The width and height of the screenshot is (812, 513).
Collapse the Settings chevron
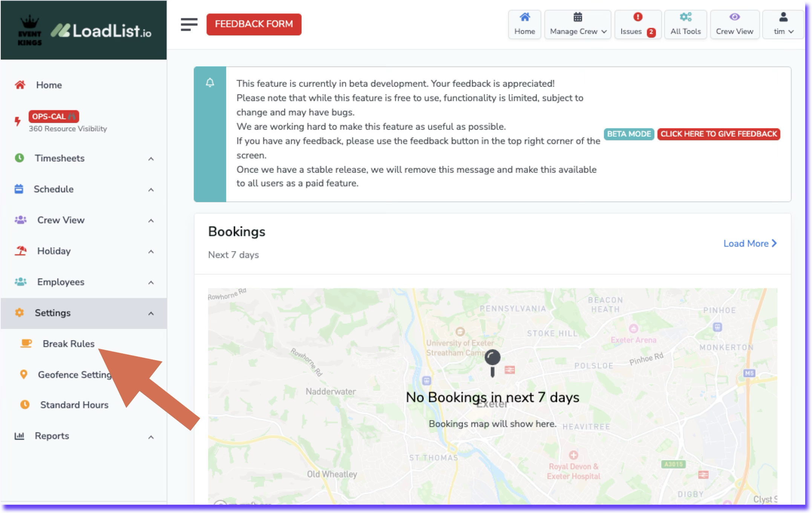click(x=151, y=313)
